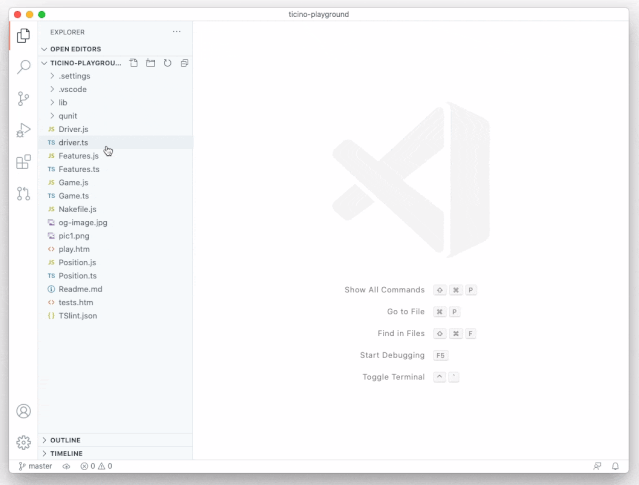Screen dimensions: 639x485
Task: Click the New Folder icon in explorer
Action: tap(150, 63)
